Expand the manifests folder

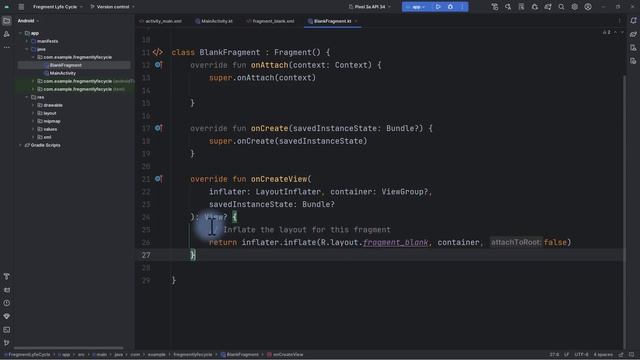click(27, 41)
